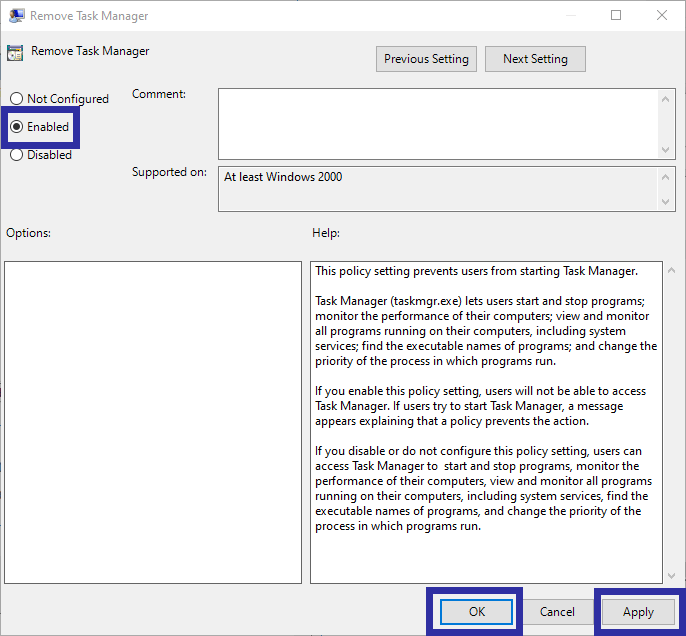Minimize the Remove Task Manager window
686x636 pixels.
tap(570, 15)
